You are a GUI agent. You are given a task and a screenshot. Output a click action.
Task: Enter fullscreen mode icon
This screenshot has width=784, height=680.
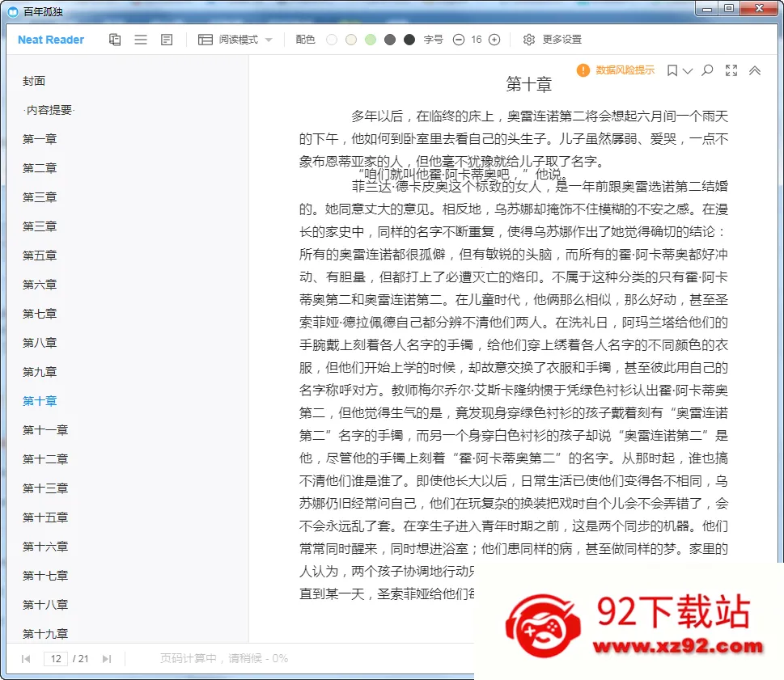pos(731,70)
